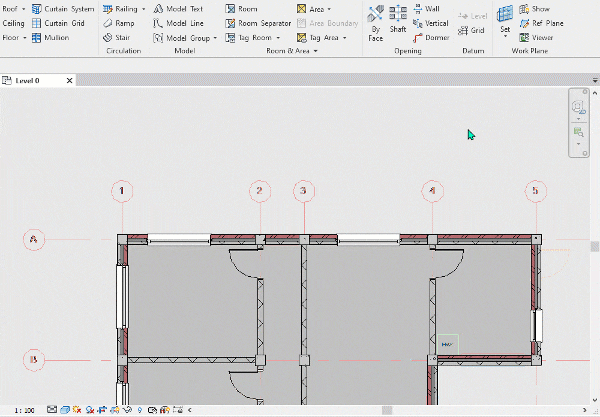
Task: Open the steering wheel dropdown on navigation bar
Action: click(578, 119)
